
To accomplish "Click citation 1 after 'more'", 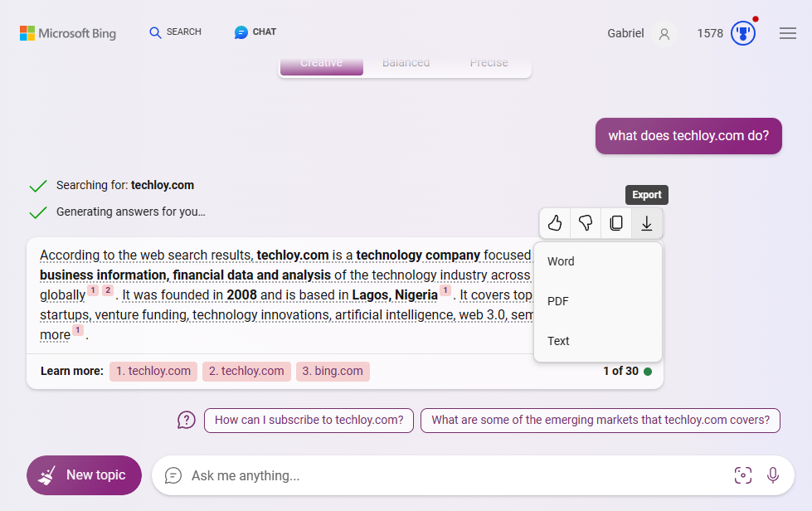I will click(78, 330).
